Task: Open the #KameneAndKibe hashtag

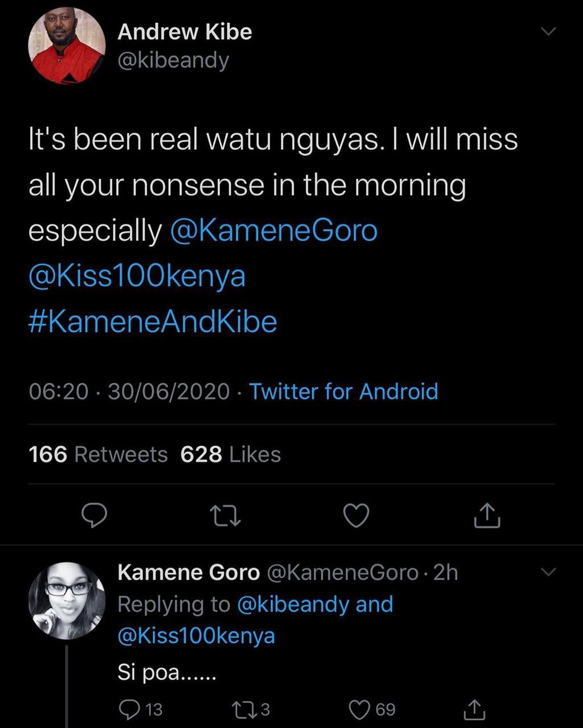Action: 153,322
